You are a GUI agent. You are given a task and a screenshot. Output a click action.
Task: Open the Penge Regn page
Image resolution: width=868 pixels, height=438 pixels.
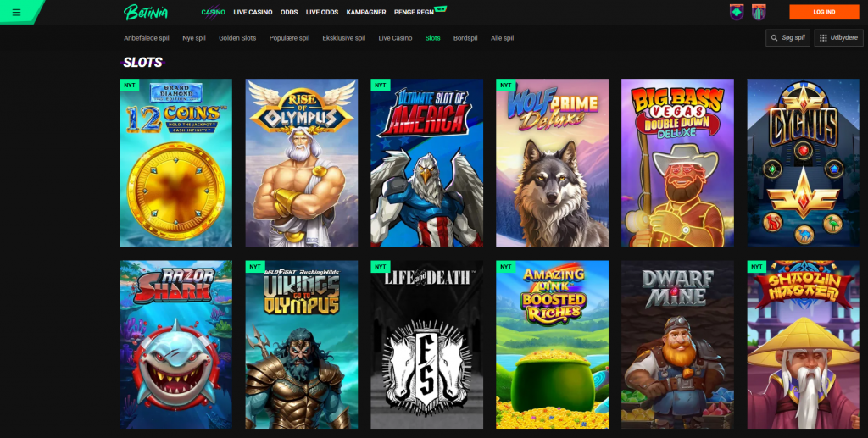415,13
